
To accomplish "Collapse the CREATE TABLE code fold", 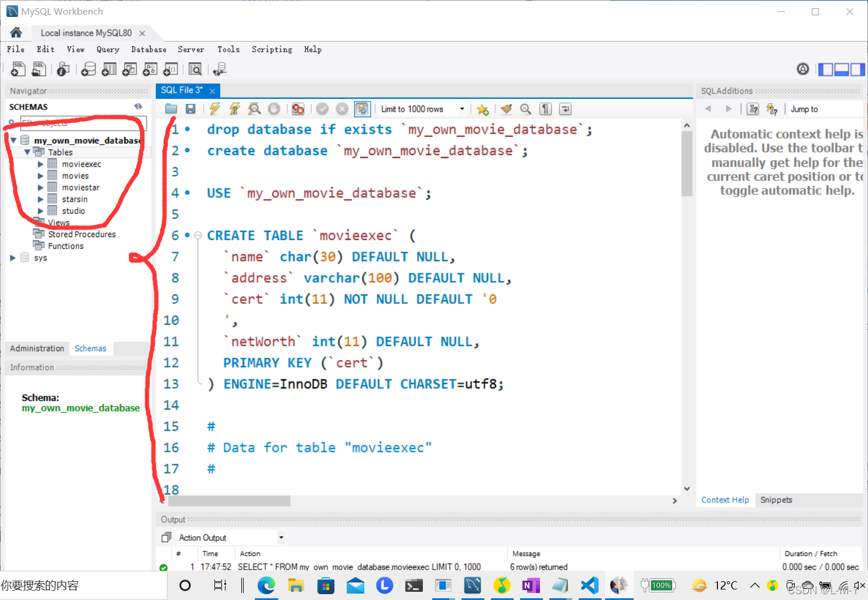I will (198, 235).
